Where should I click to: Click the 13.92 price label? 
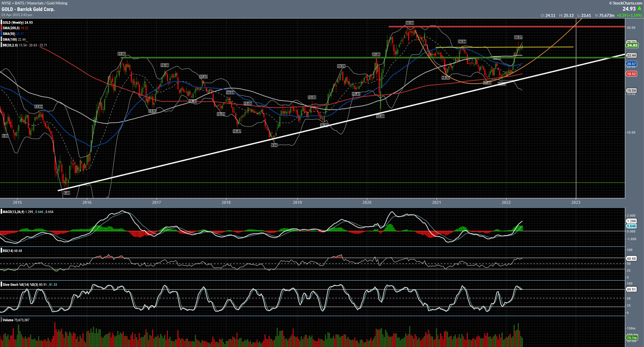(x=312, y=98)
